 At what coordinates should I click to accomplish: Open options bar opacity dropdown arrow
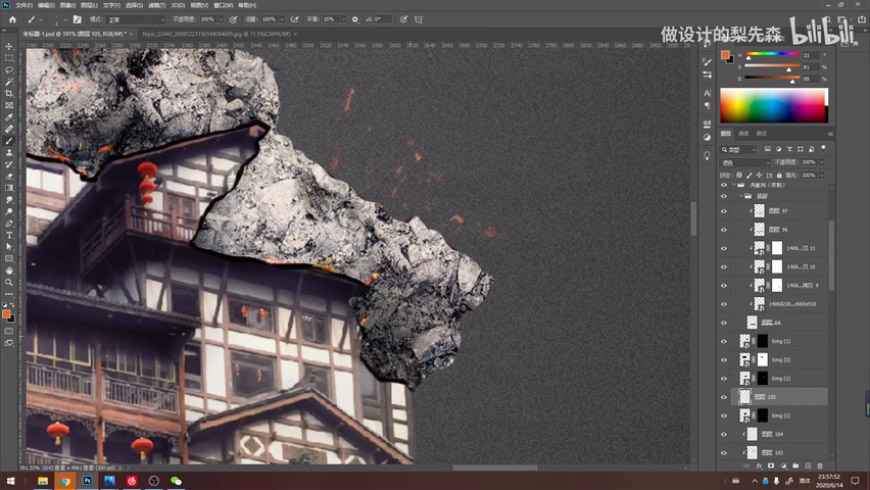(220, 19)
